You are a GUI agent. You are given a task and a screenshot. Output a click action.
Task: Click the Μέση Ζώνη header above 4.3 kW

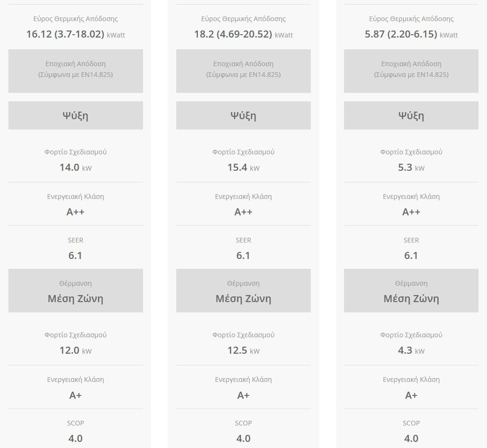[411, 298]
